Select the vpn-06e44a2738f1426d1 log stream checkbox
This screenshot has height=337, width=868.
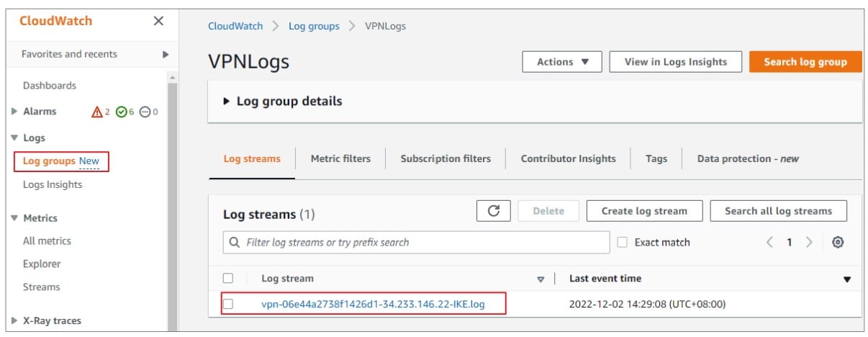228,304
